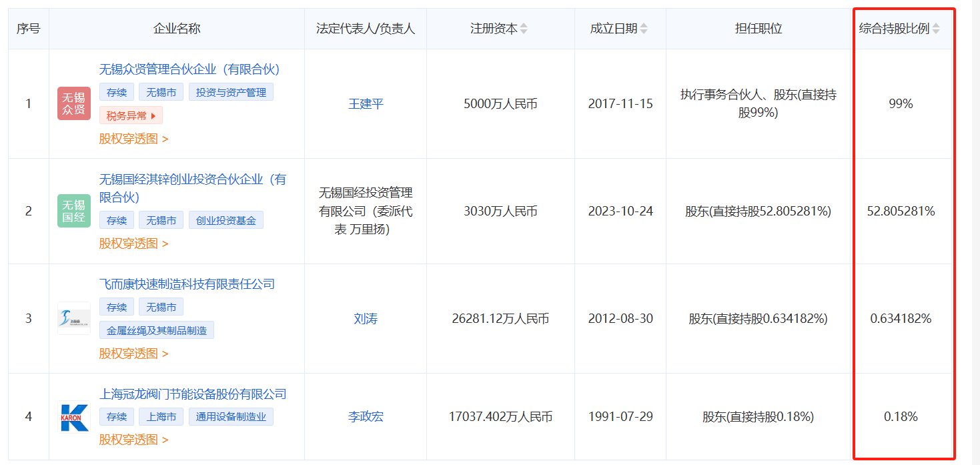
Task: Click the 无锡国经 green company logo
Action: tap(74, 211)
